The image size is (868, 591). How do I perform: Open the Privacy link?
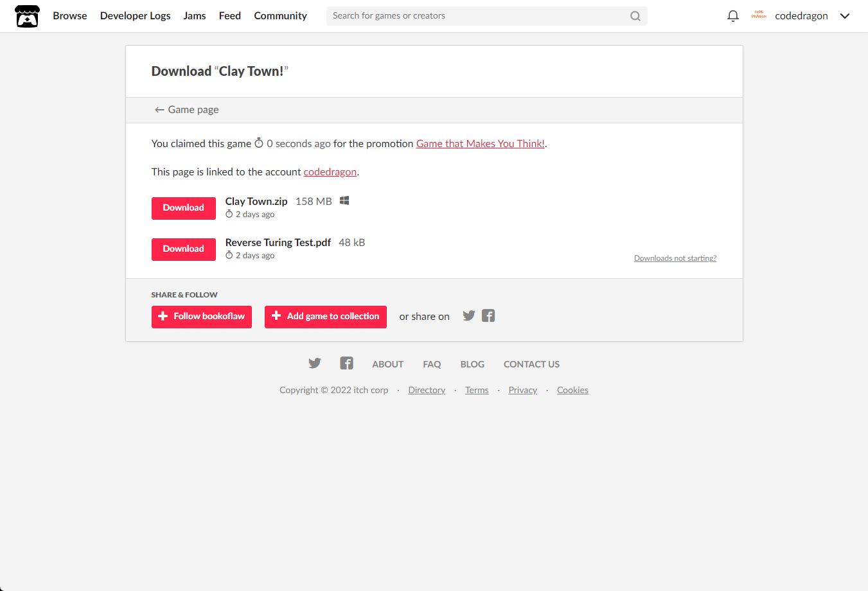point(522,390)
